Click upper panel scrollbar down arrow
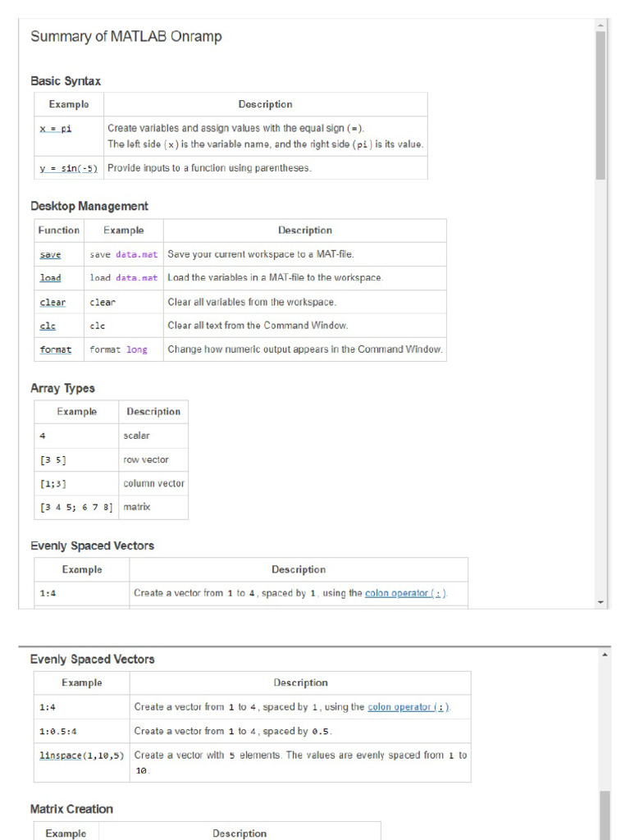The width and height of the screenshot is (630, 840). (600, 602)
